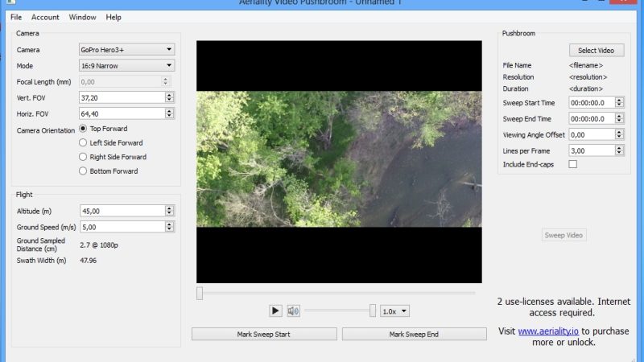This screenshot has height=362, width=644.
Task: Click the Focal Length disabled field
Action: 125,82
